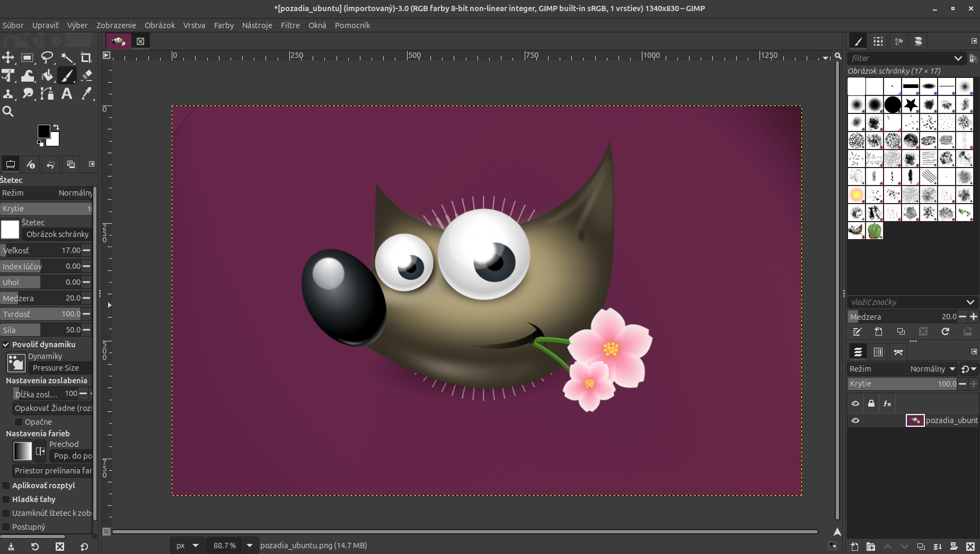Select the Eraser tool
This screenshot has width=980, height=554.
pos(86,76)
